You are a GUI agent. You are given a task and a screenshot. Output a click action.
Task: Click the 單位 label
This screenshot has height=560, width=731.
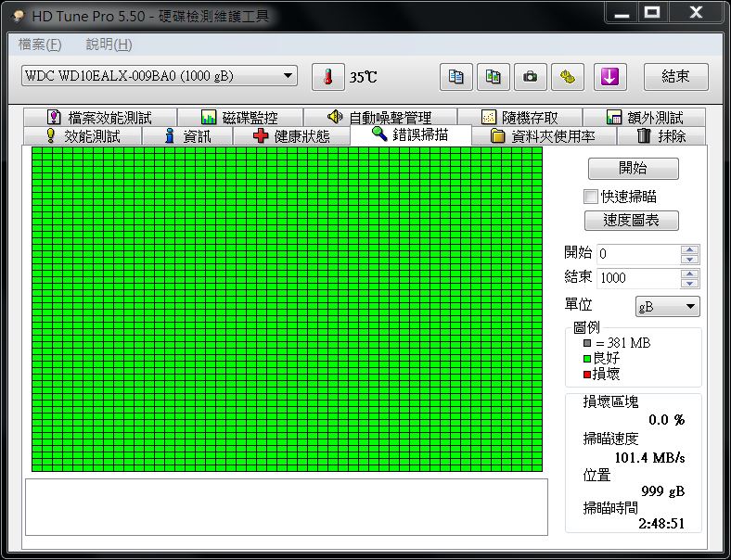pyautogui.click(x=578, y=305)
